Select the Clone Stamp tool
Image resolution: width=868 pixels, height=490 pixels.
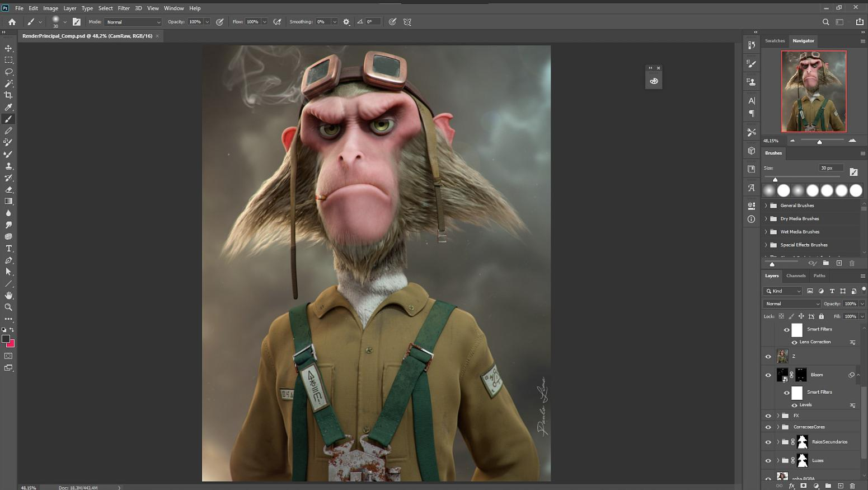pyautogui.click(x=8, y=166)
